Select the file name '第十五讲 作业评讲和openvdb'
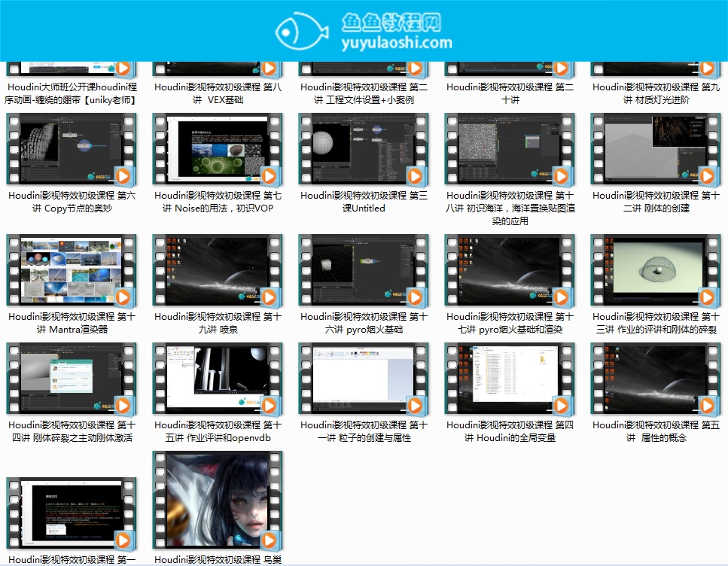 point(218,431)
